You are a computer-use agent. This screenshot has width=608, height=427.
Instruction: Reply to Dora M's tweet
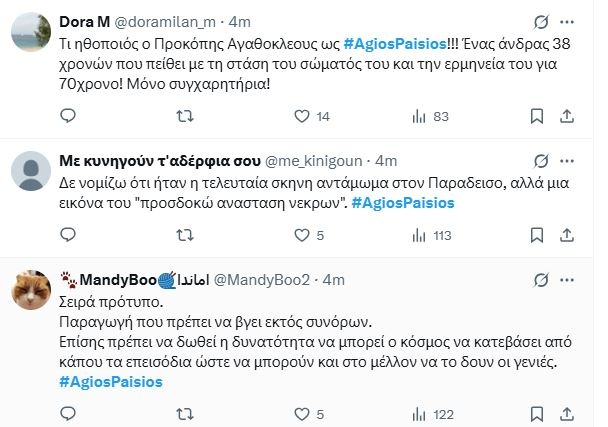[x=68, y=118]
